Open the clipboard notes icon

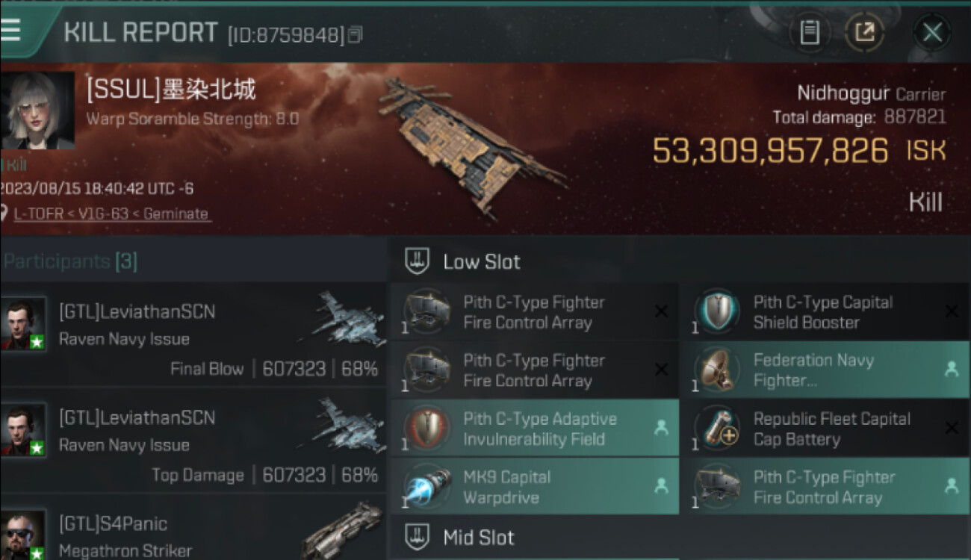[x=810, y=32]
